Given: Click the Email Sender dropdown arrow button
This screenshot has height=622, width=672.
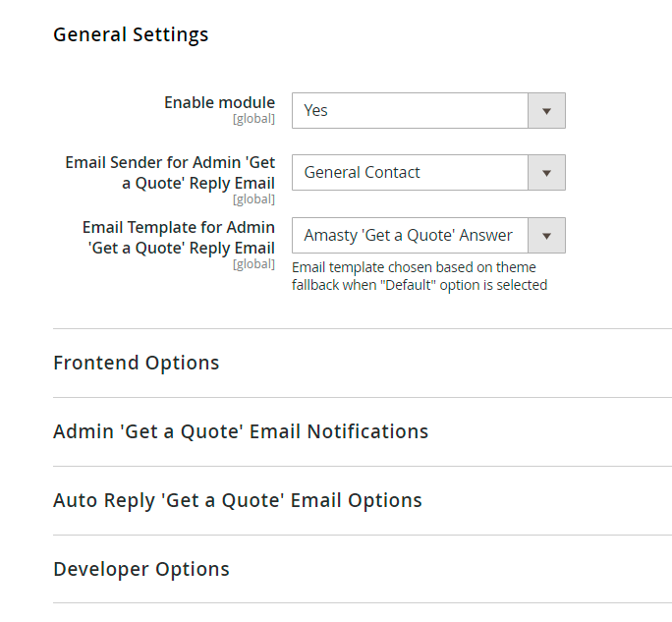Looking at the screenshot, I should pos(547,173).
